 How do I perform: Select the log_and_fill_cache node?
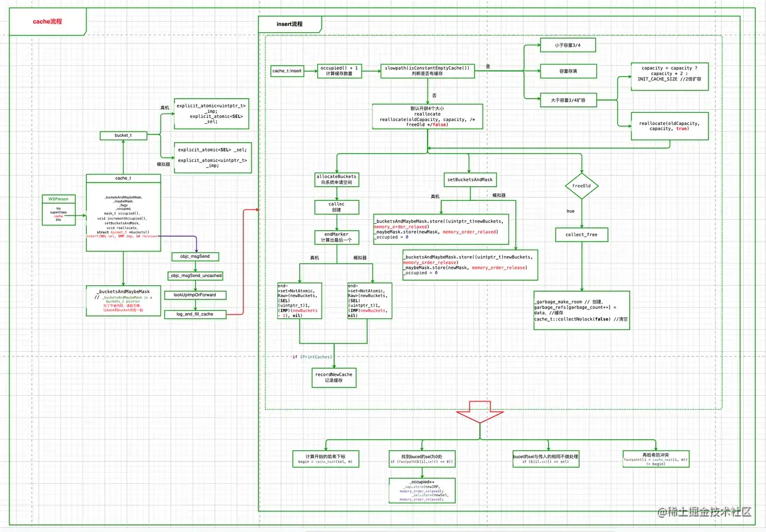point(196,314)
